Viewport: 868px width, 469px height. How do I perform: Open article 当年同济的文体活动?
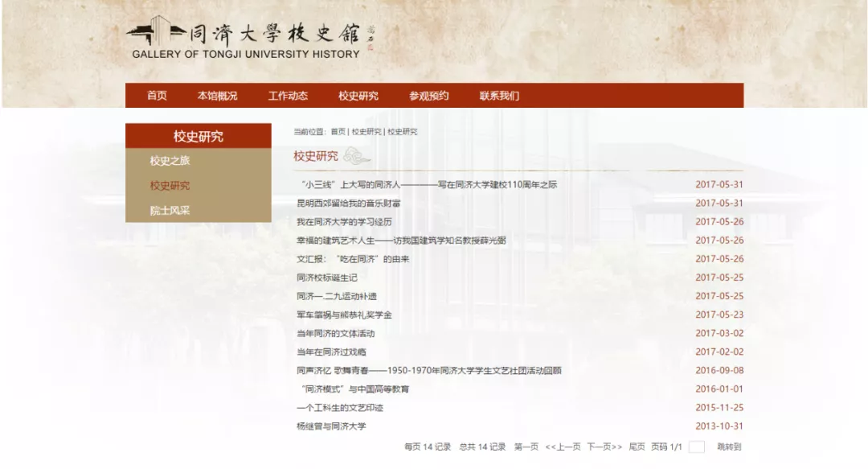point(335,333)
